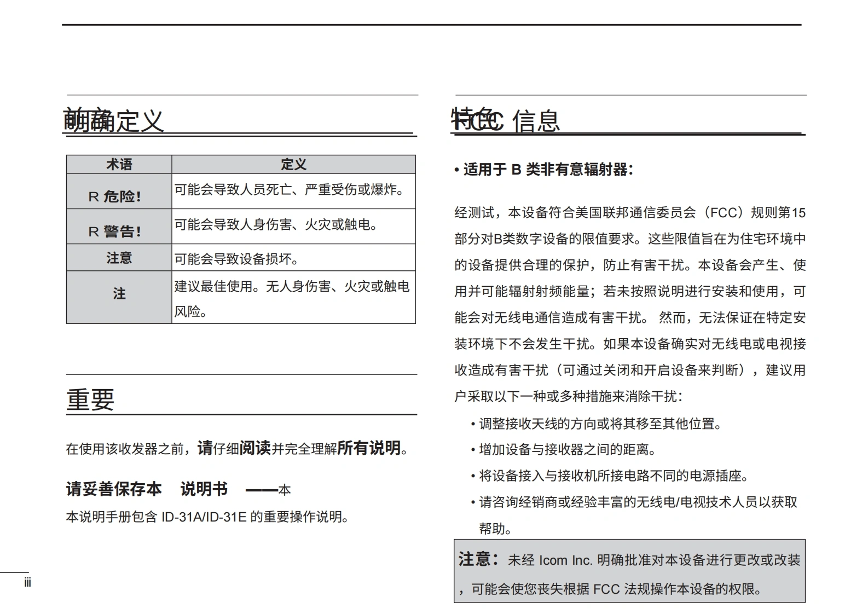Click the "注意" term in table
868x614 pixels.
click(119, 258)
